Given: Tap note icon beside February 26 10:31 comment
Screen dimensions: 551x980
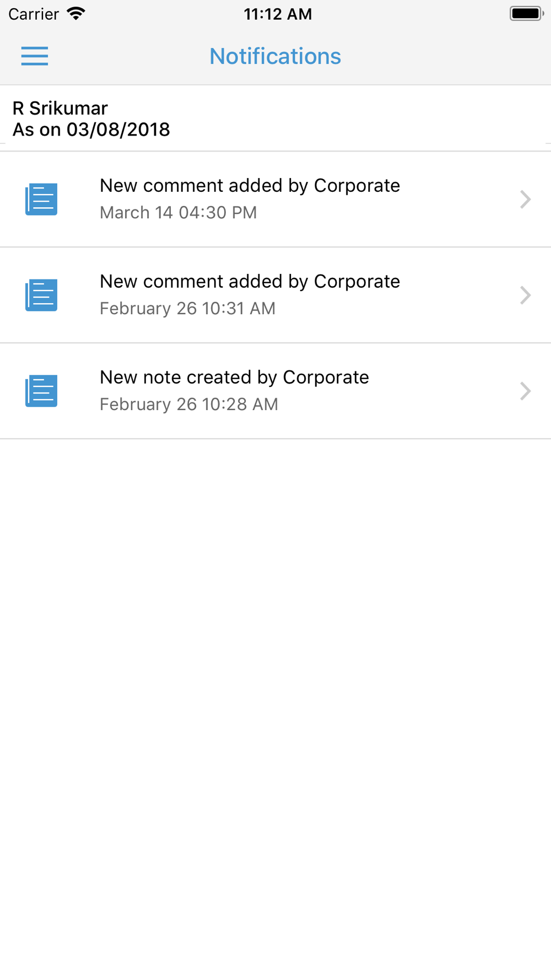Looking at the screenshot, I should pos(41,295).
